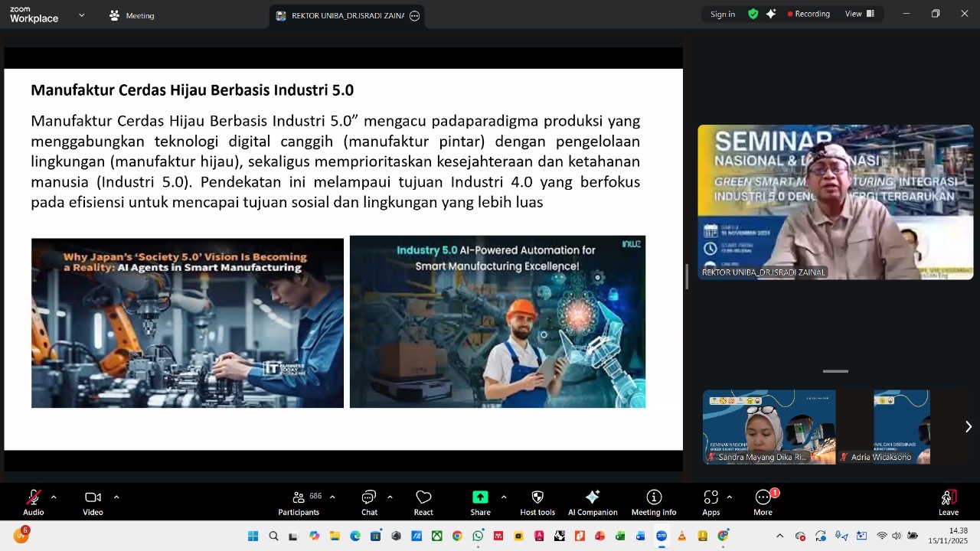The width and height of the screenshot is (980, 551).
Task: Launch AI Companion
Action: coord(592,502)
